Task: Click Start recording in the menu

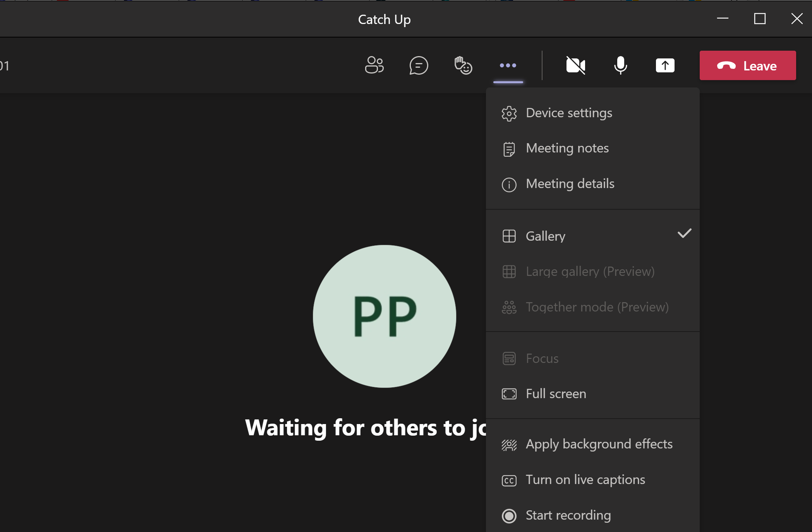Action: pyautogui.click(x=568, y=515)
